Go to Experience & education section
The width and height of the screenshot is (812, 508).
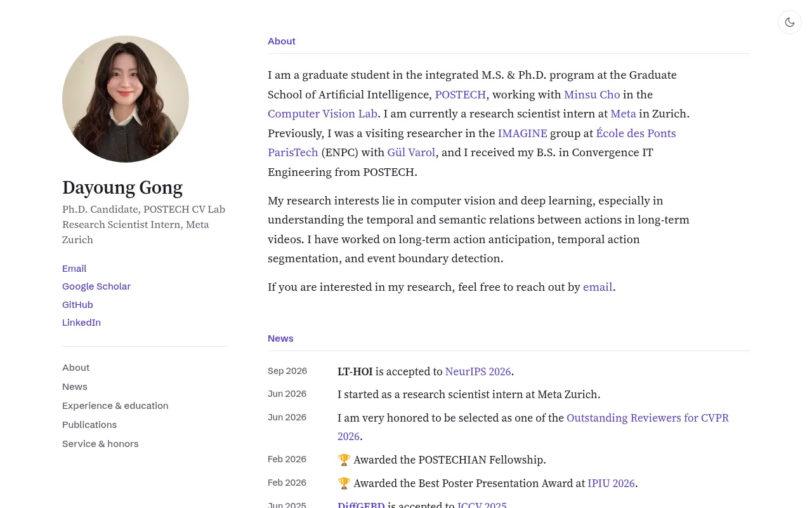[x=115, y=406]
